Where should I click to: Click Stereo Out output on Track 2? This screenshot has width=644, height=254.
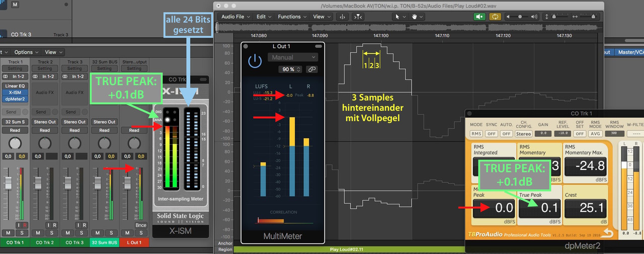[45, 122]
